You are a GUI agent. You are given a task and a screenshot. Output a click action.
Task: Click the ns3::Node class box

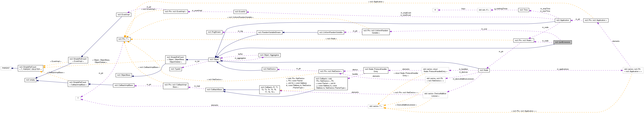(484, 70)
